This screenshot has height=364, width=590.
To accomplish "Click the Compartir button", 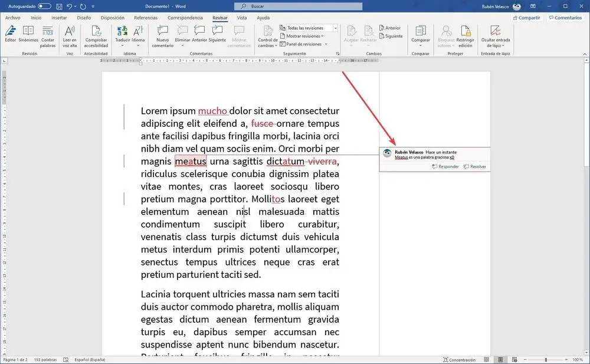I will click(526, 18).
